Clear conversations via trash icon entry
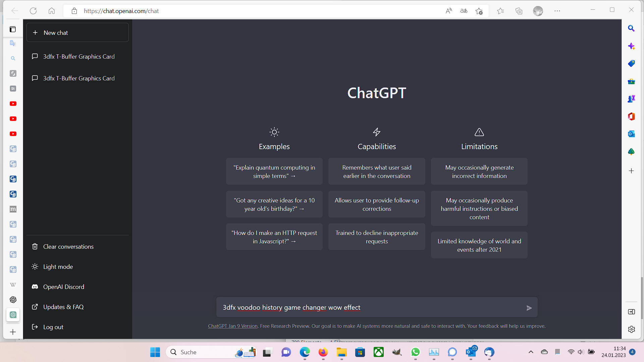The width and height of the screenshot is (644, 362). (68, 247)
